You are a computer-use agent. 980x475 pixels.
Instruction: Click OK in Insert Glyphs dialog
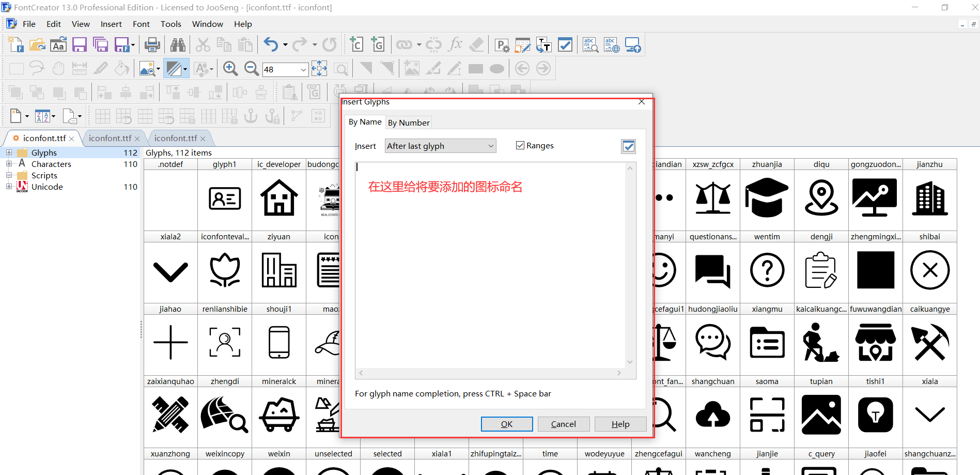click(x=507, y=424)
